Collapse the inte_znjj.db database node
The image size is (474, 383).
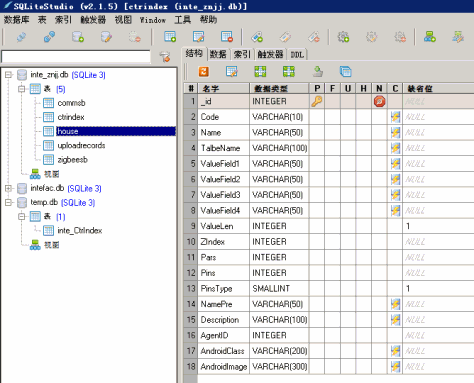pos(8,75)
